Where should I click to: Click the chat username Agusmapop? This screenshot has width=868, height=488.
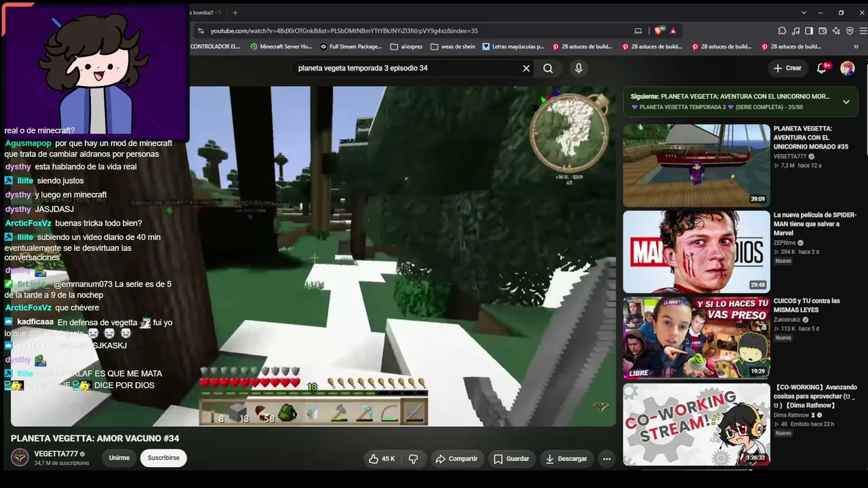[28, 143]
